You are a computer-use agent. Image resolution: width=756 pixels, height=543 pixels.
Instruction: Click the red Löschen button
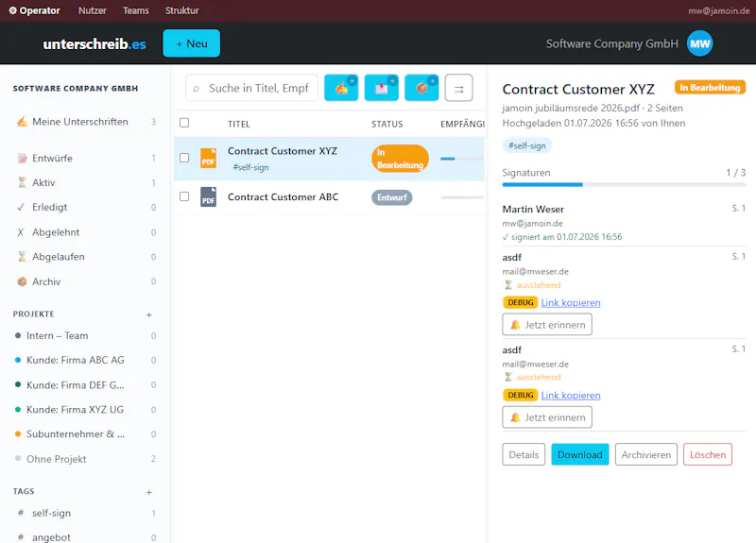pos(707,454)
